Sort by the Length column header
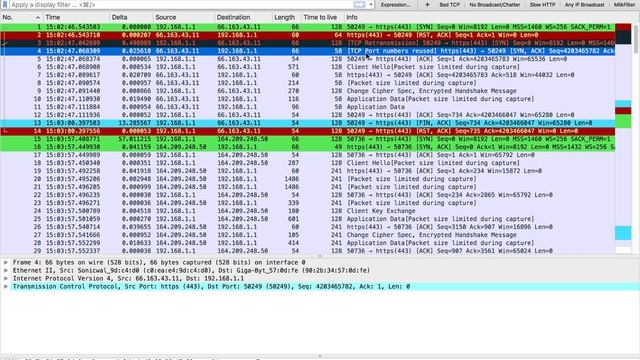 [287, 17]
